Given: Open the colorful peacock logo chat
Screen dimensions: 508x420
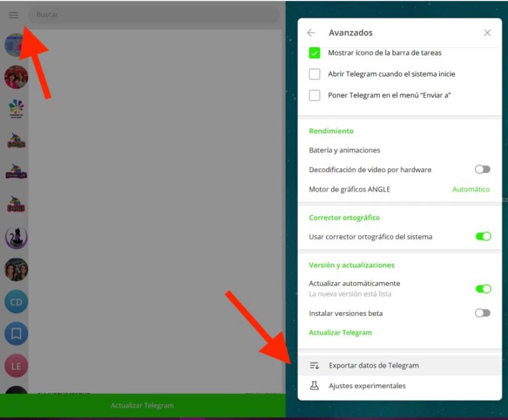Looking at the screenshot, I should [16, 109].
